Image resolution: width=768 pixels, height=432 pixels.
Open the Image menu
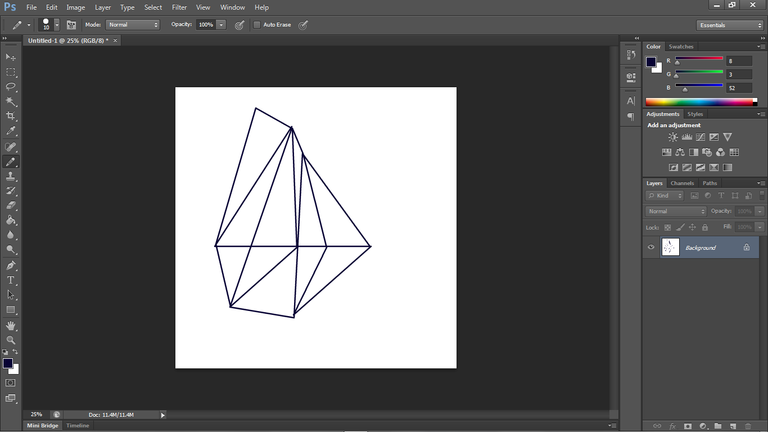click(75, 7)
